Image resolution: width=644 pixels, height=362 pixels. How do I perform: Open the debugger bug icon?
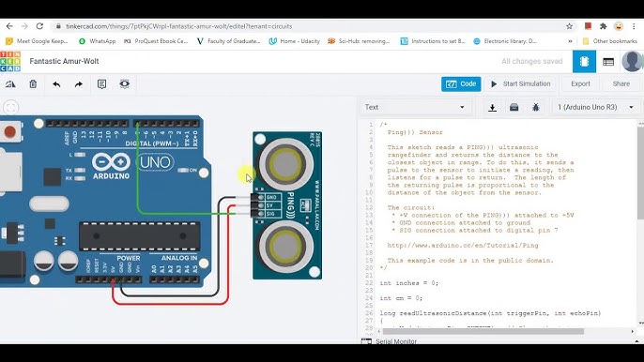535,108
